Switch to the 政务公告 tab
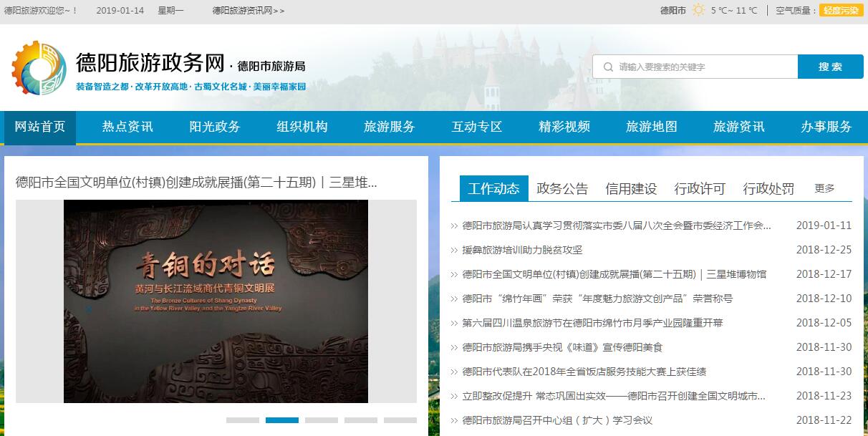 [x=562, y=188]
